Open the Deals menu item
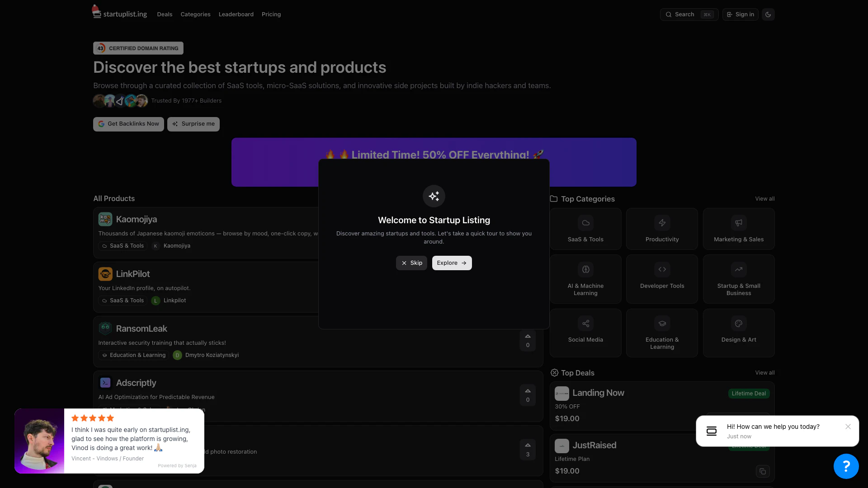Screen dimensions: 868x488 (165, 14)
